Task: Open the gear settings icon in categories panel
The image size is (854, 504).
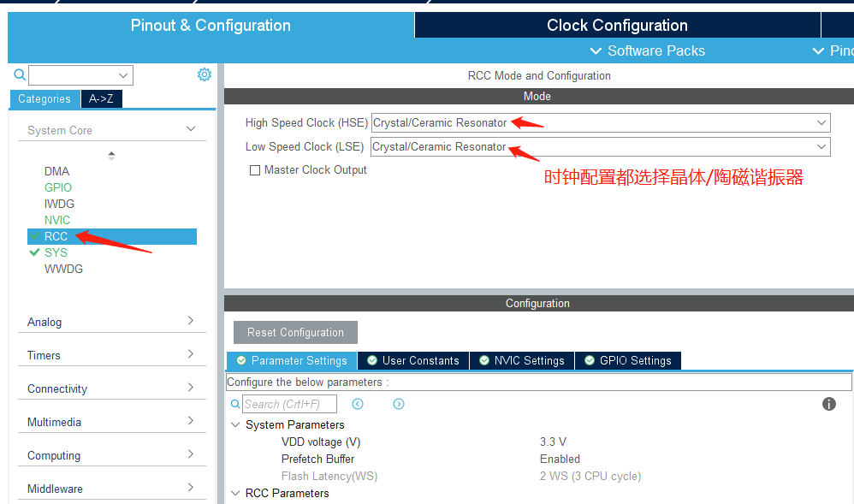Action: click(x=205, y=74)
